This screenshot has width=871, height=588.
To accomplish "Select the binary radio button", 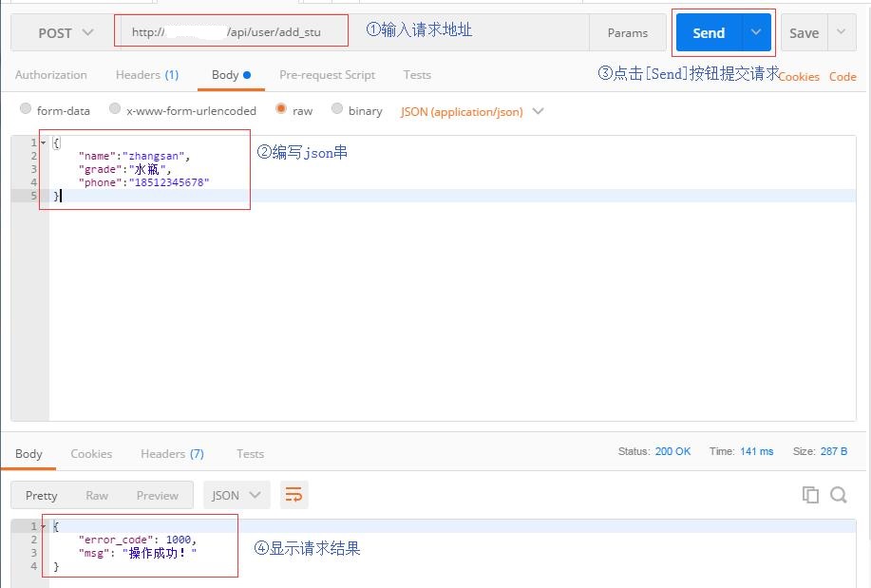I will tap(336, 108).
